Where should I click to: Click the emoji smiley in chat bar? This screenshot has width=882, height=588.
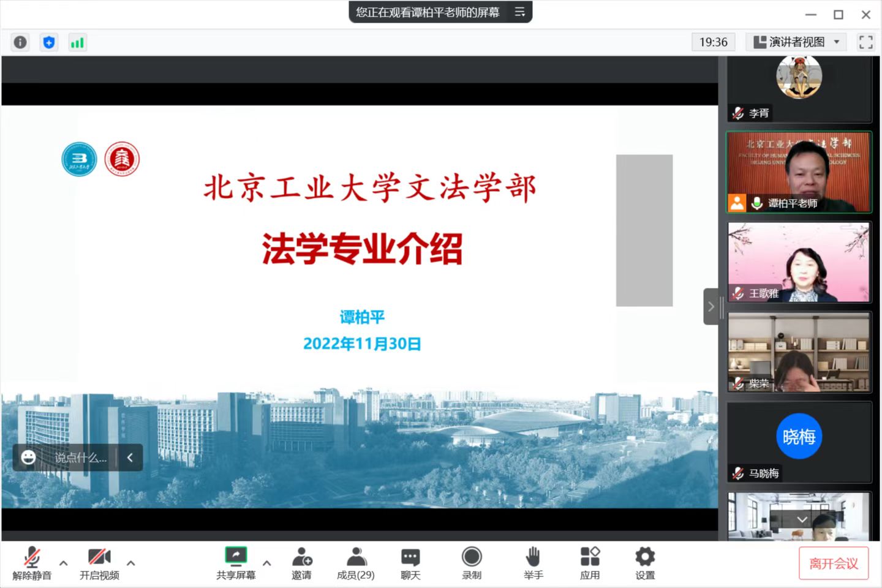(28, 458)
